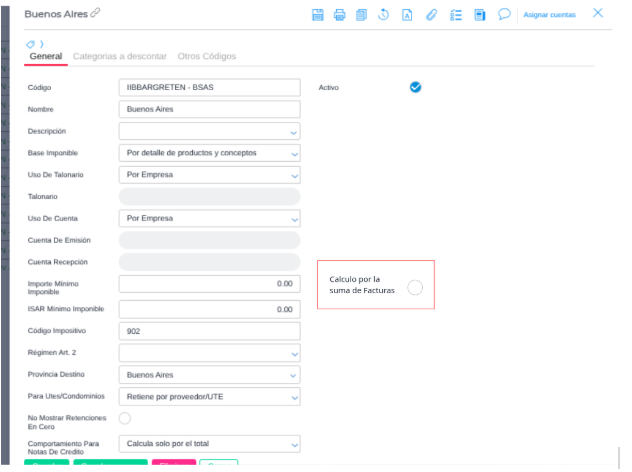Expand the Base Imponible dropdown
Screen dimensions: 632x472
(x=294, y=154)
